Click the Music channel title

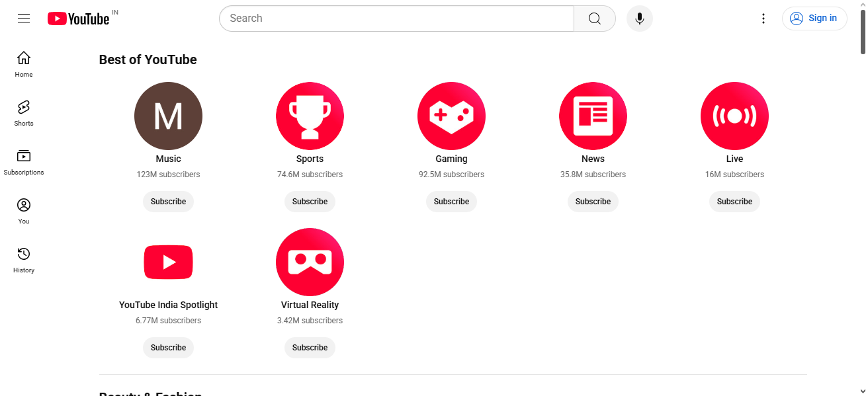(x=168, y=159)
